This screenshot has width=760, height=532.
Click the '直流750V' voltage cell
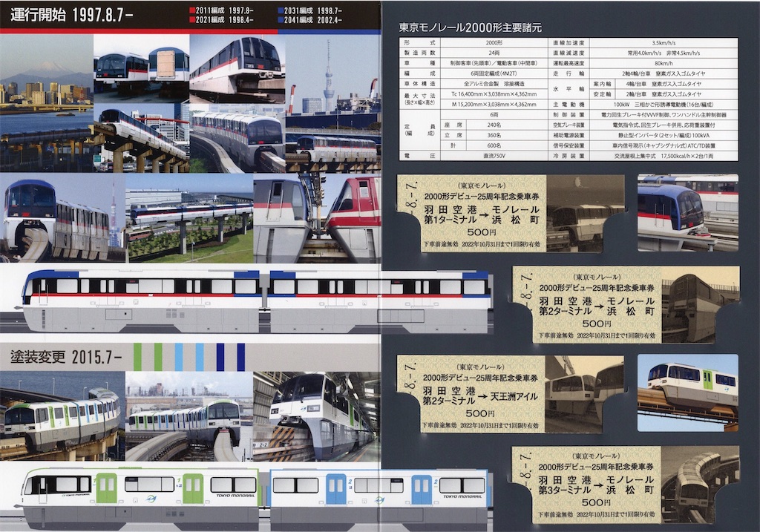pos(494,156)
